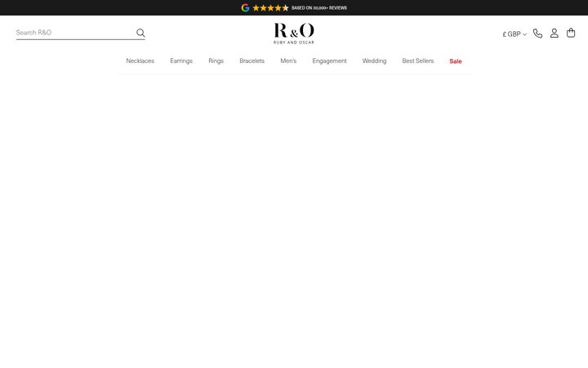The height and width of the screenshot is (368, 588).
Task: Click the Google G logo
Action: (x=245, y=8)
